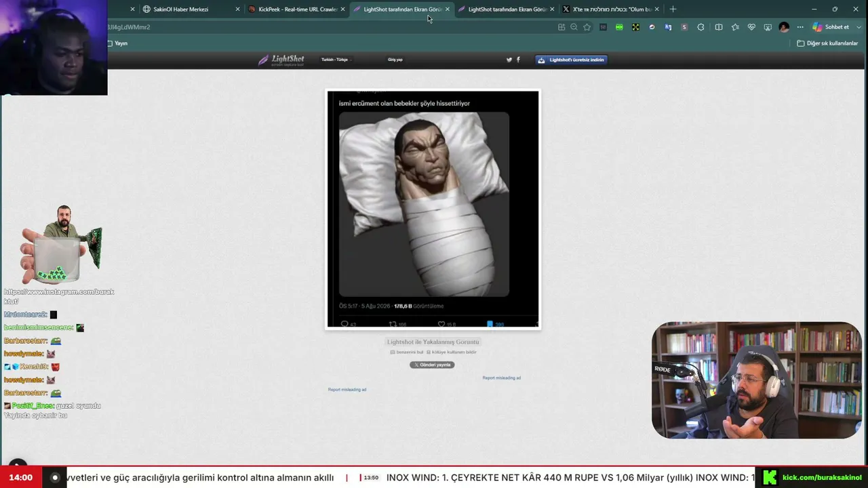
Task: Click the round red-white-blue extension icon
Action: coord(652,27)
